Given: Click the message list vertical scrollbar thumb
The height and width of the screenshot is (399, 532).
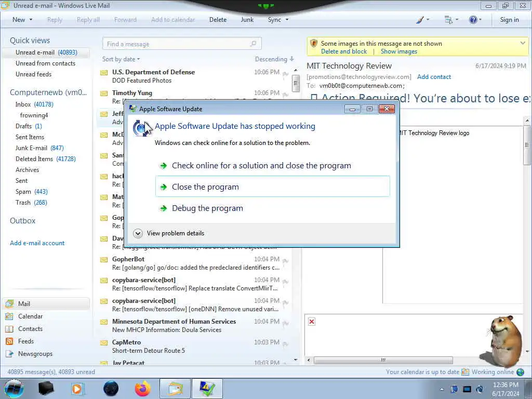Looking at the screenshot, I should pos(296,83).
